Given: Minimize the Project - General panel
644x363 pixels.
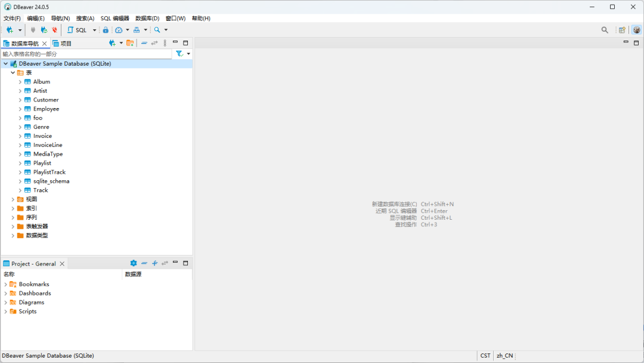Looking at the screenshot, I should (x=175, y=262).
